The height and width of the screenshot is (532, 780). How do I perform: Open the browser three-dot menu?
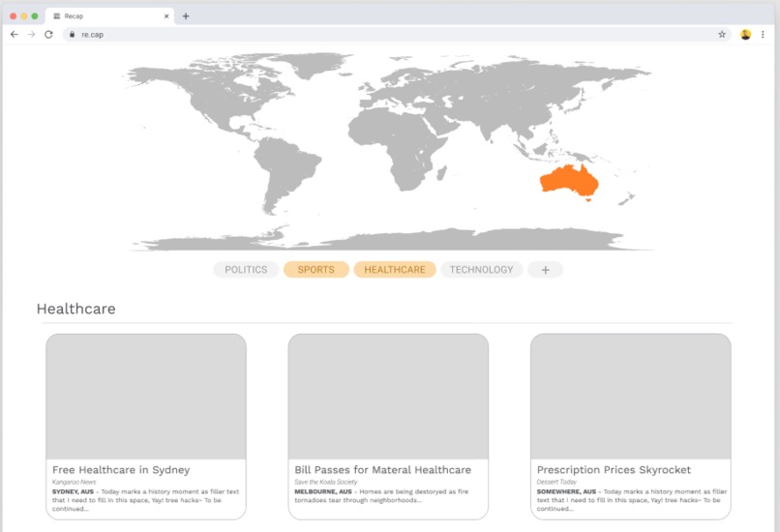(763, 34)
